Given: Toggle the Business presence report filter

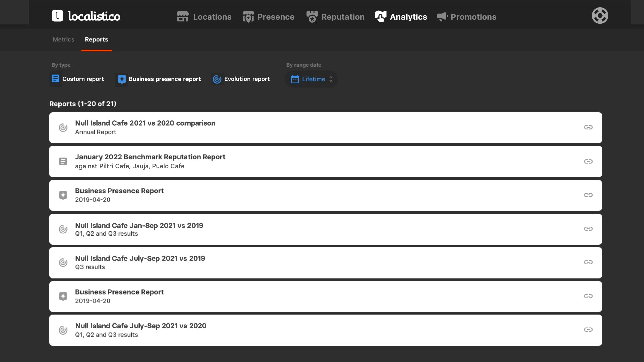Looking at the screenshot, I should pos(159,79).
